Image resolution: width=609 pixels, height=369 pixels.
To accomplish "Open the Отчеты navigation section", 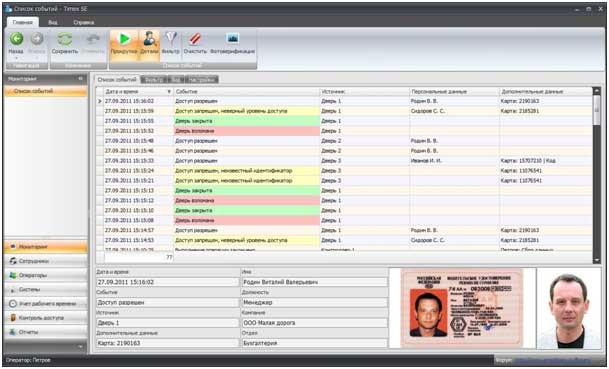I will coord(46,332).
